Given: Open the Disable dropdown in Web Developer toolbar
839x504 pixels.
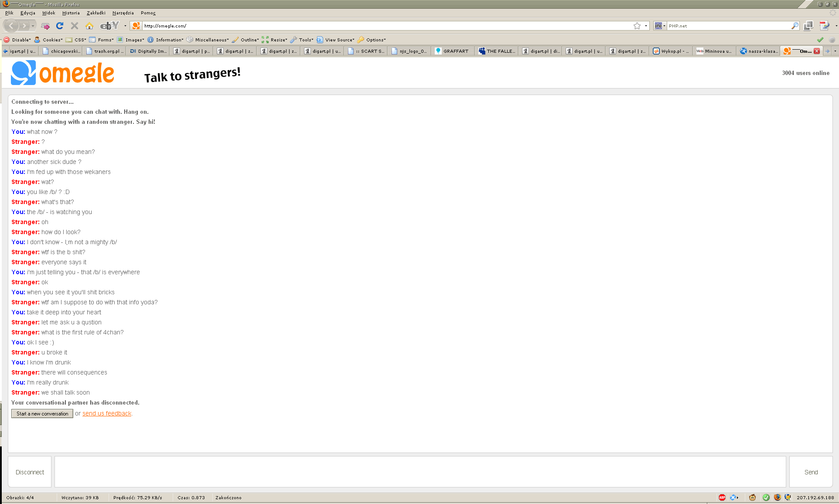Looking at the screenshot, I should click(x=17, y=40).
